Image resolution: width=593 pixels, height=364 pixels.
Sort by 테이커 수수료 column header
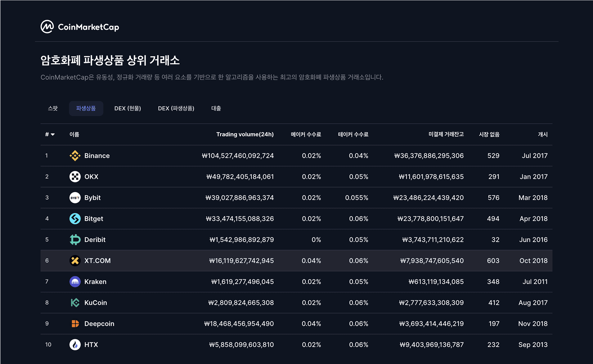coord(353,134)
